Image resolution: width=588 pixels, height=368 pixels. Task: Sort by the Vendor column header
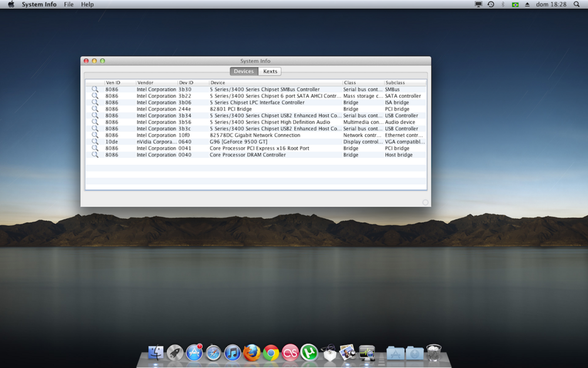[156, 82]
